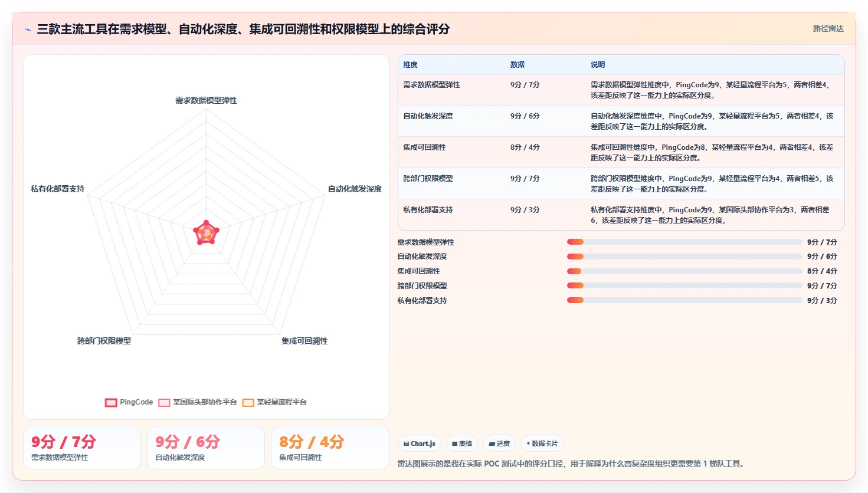Select the 数据卡片 chip

[x=542, y=443]
